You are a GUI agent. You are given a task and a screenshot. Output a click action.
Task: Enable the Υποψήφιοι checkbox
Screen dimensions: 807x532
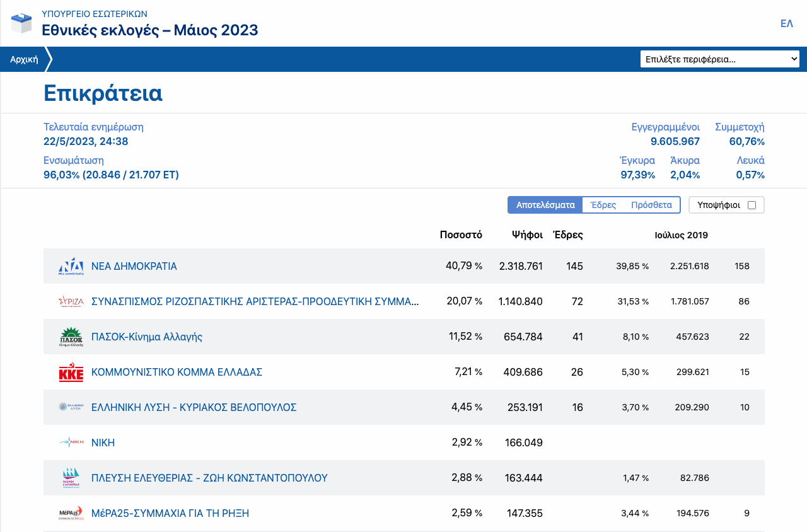click(752, 205)
